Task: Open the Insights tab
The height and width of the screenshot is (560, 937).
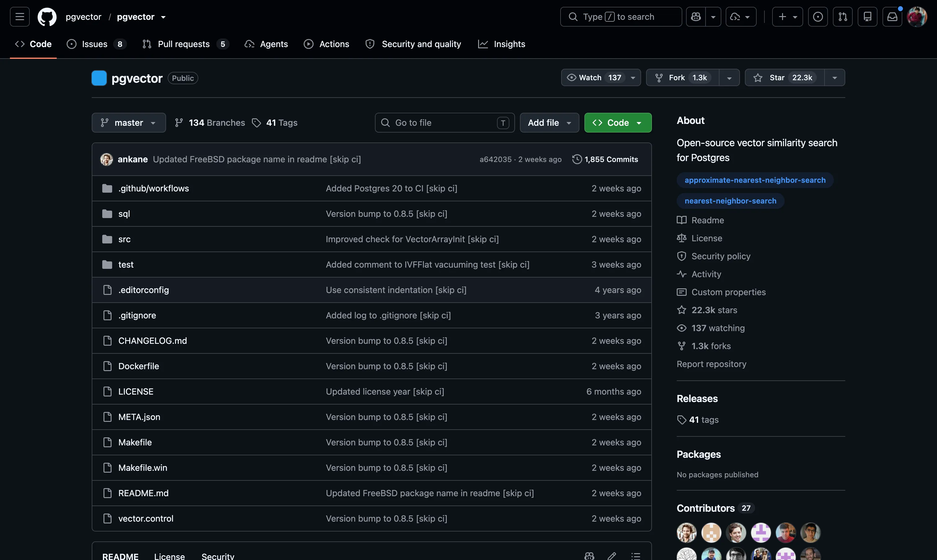Action: point(501,44)
